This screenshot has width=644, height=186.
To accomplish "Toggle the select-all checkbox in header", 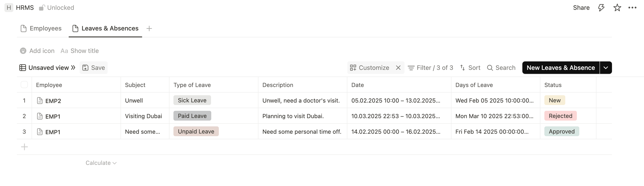I will [x=24, y=85].
